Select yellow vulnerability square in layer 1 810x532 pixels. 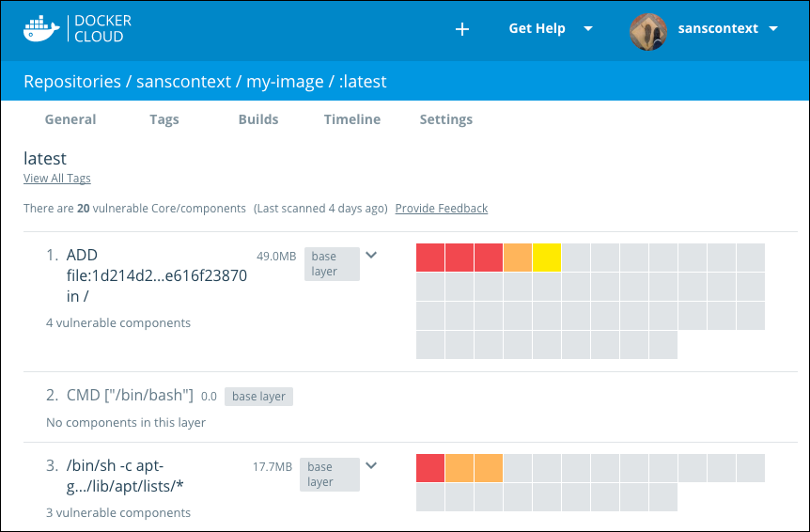click(547, 258)
